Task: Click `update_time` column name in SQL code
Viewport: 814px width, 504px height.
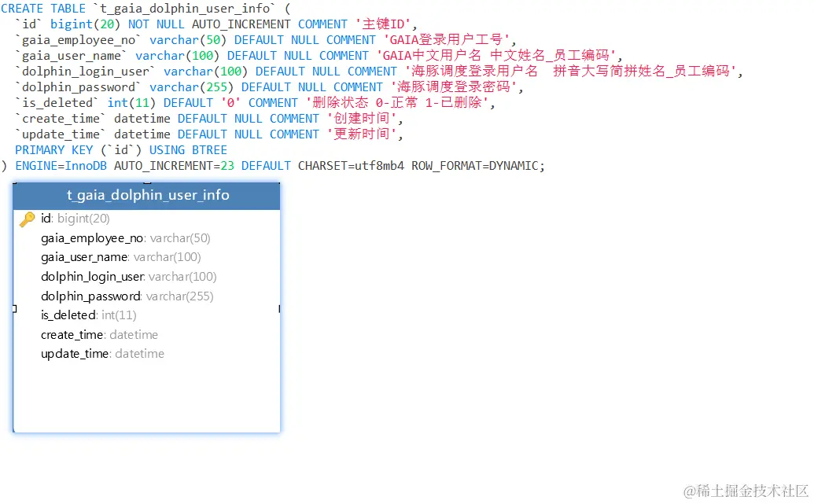Action: point(61,134)
